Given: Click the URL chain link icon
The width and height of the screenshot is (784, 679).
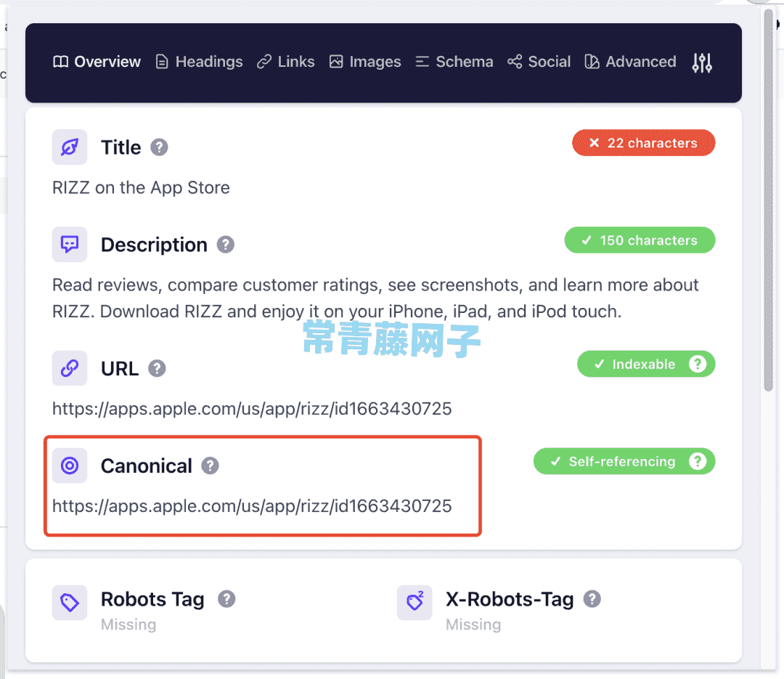Looking at the screenshot, I should (x=70, y=368).
